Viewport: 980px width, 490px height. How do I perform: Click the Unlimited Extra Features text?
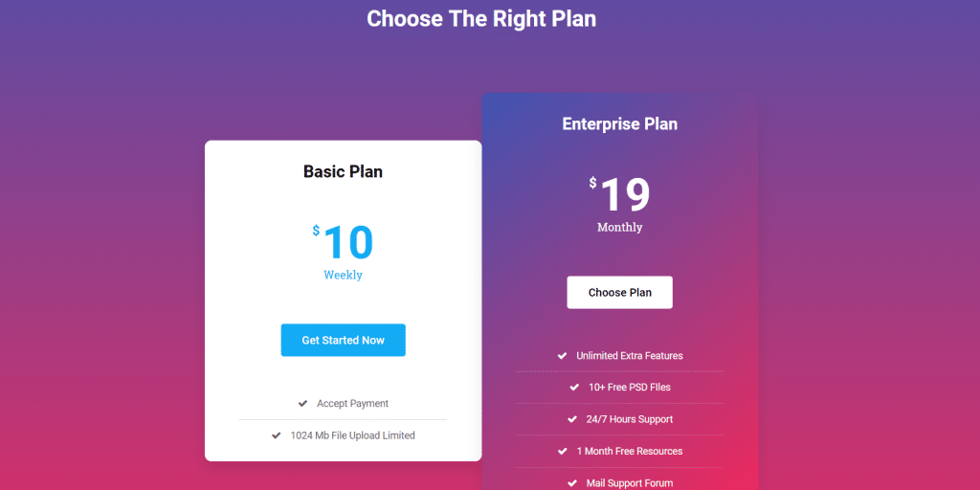[x=629, y=356]
